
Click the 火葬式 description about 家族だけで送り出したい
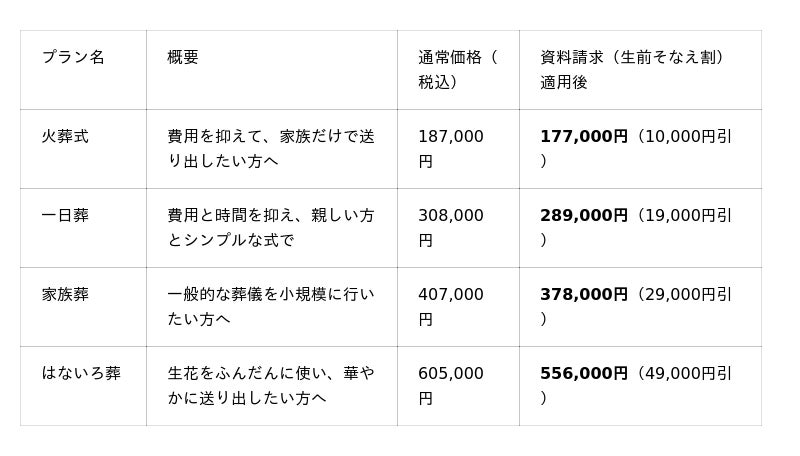[x=271, y=148]
